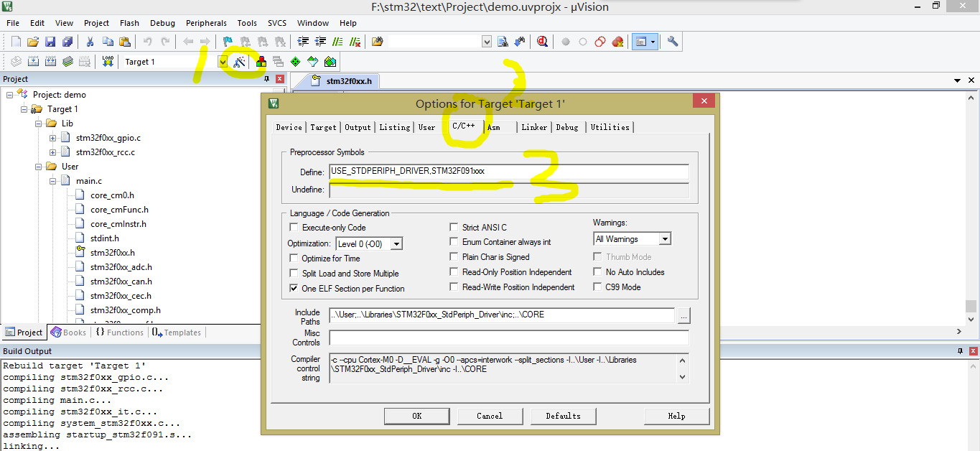Open Manage Run-Time Environment icon
Image resolution: width=980 pixels, height=451 pixels.
click(295, 62)
